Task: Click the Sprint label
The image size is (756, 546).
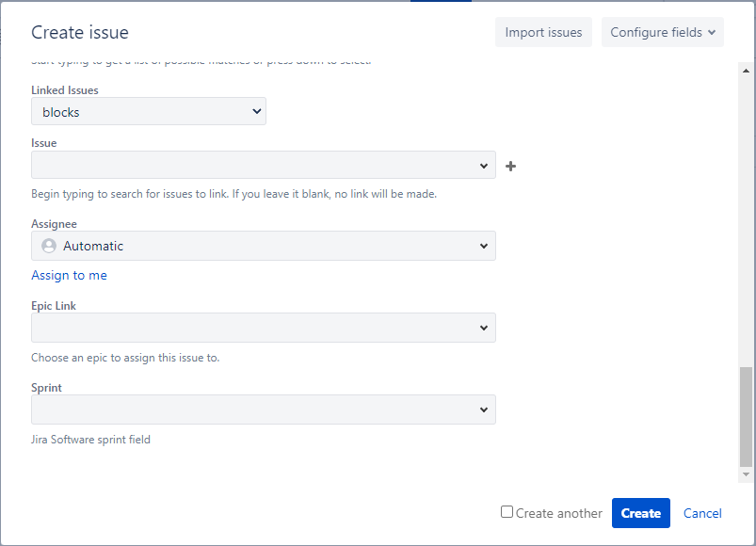Action: [46, 388]
